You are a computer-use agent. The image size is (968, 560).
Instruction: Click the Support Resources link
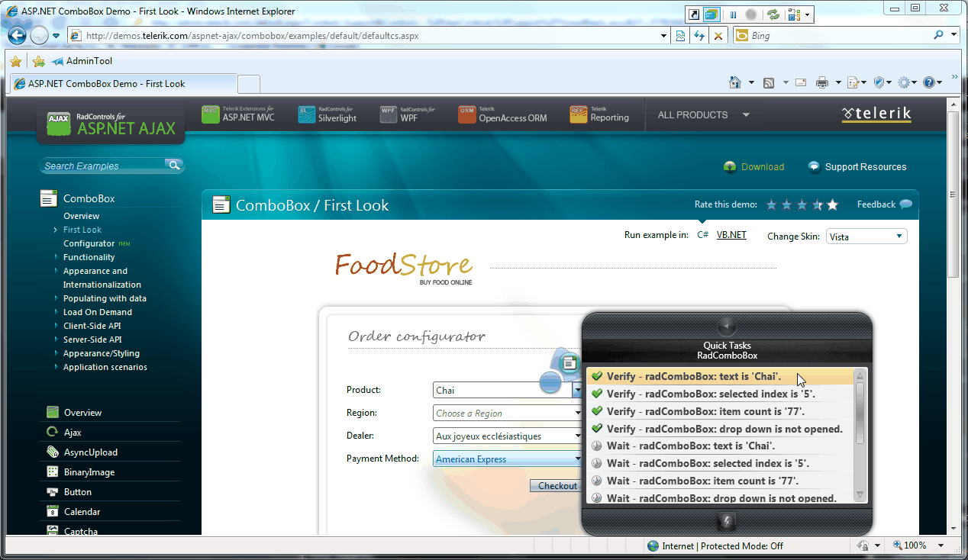857,167
